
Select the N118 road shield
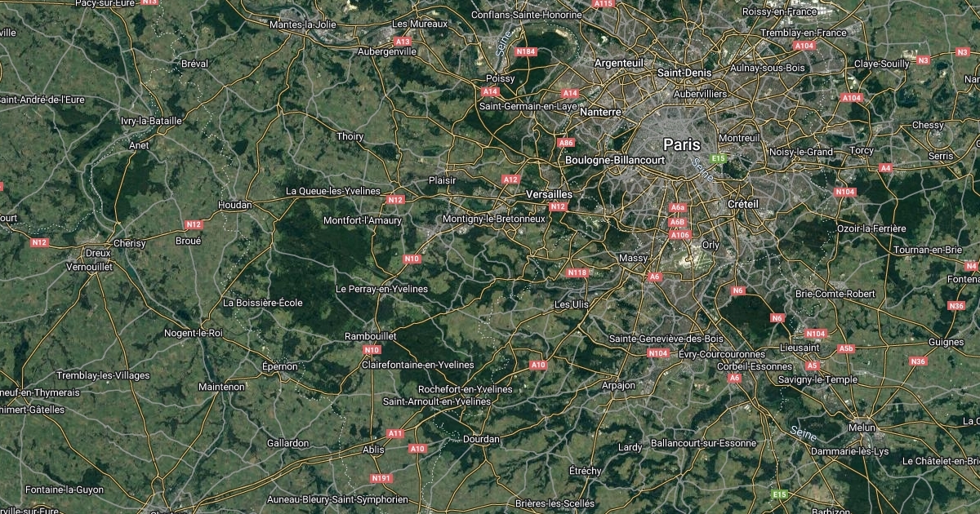[x=577, y=273]
